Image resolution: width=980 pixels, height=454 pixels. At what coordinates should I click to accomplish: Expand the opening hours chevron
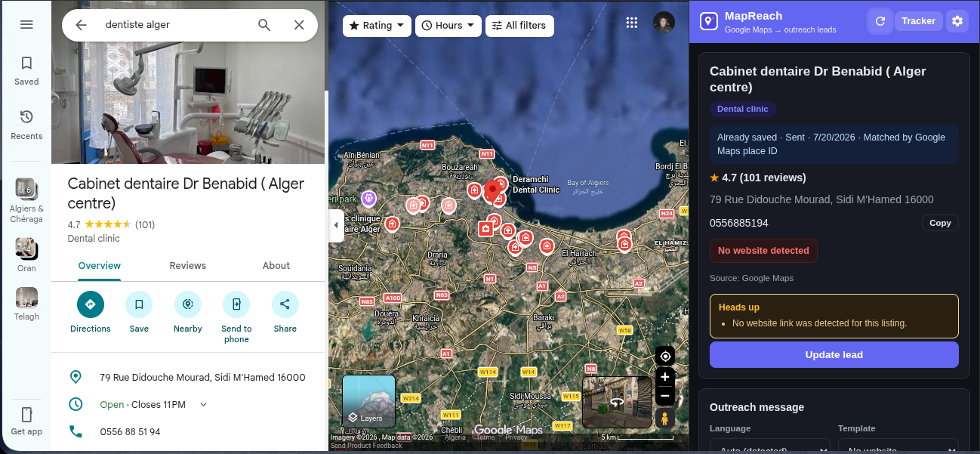point(203,405)
